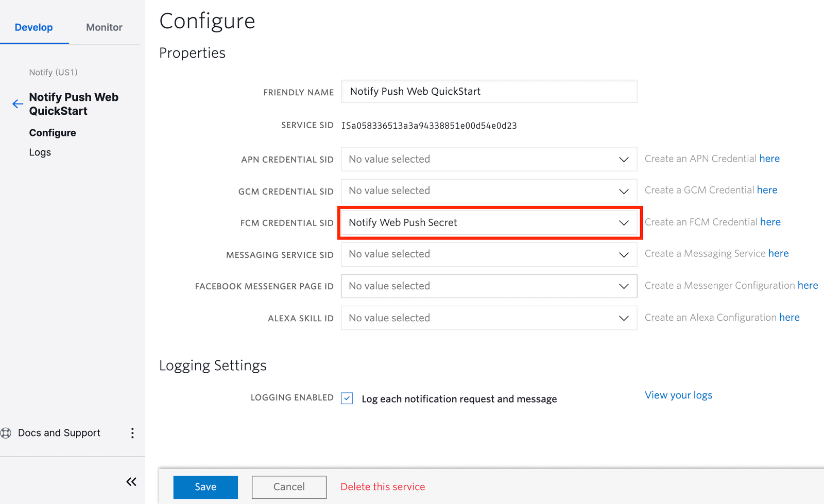Open the three-dot overflow menu near Docs and Support
Viewport: 824px width, 504px height.
click(132, 433)
